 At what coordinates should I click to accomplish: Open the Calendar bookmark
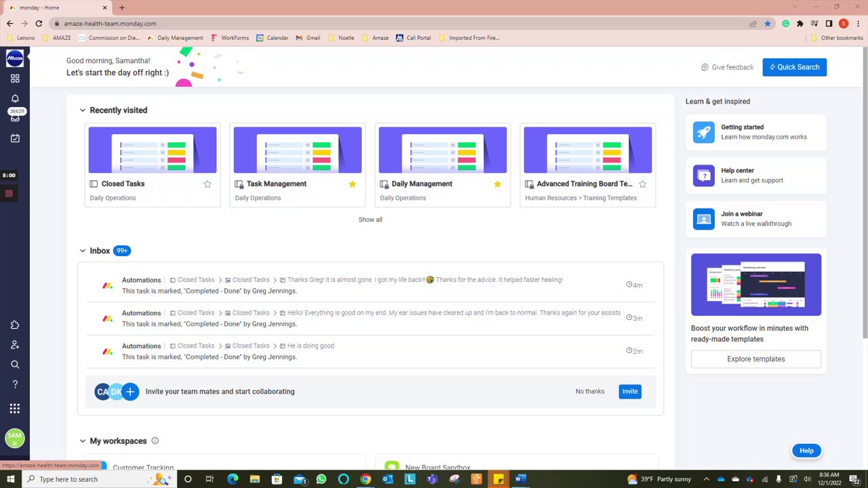point(273,38)
